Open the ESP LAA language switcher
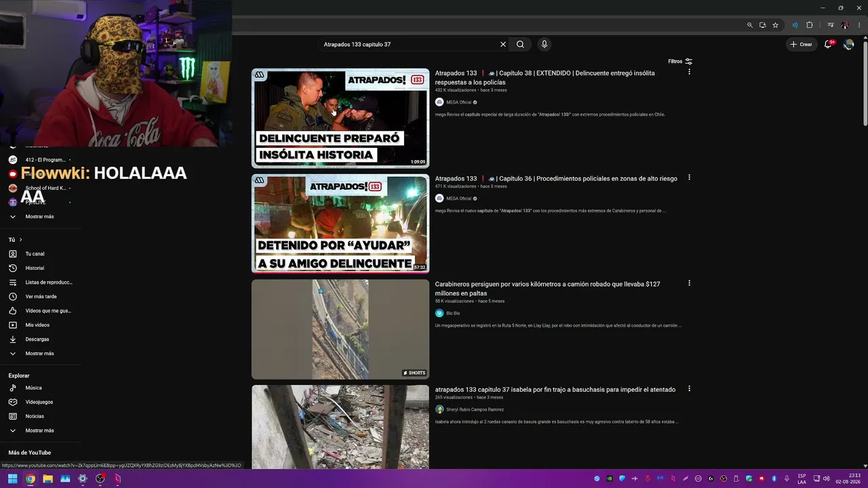 802,479
